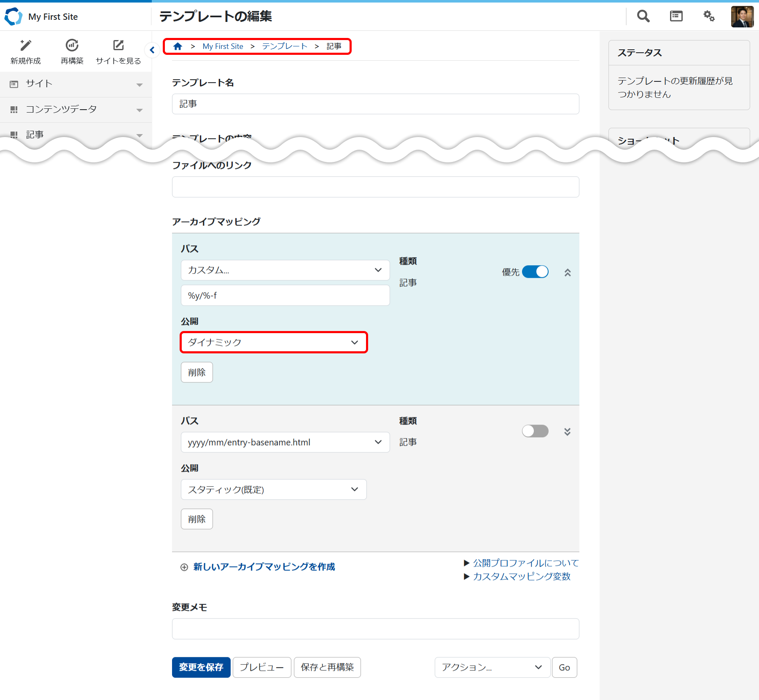Expand the サイト sidebar menu
The image size is (759, 700).
76,84
